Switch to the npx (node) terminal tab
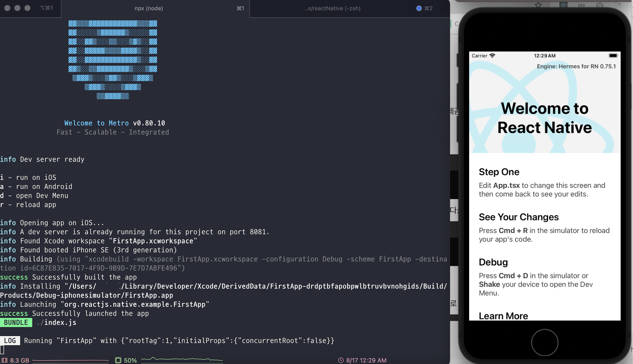Viewport: 633px width, 364px height. coord(149,8)
